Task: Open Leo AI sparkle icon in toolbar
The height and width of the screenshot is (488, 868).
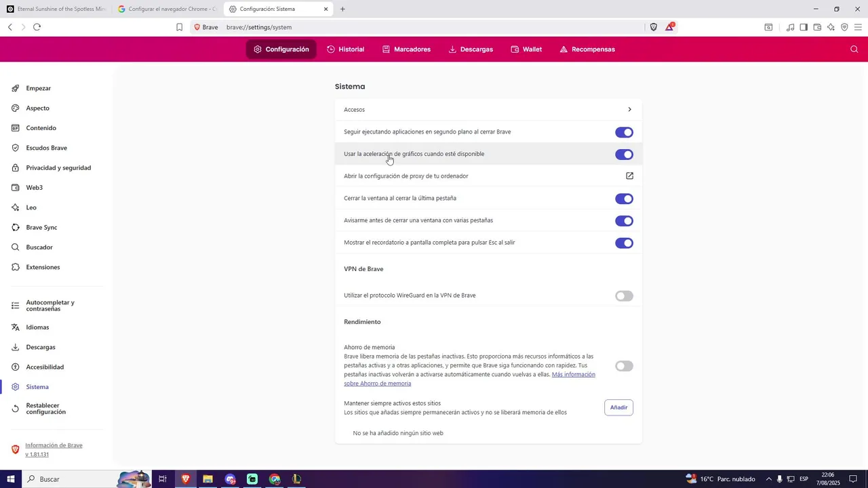Action: [x=831, y=27]
